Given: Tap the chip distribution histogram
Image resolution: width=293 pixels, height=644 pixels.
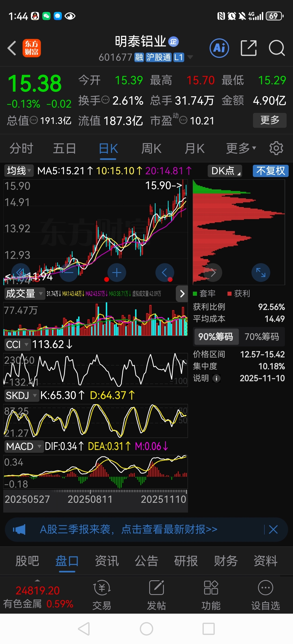Looking at the screenshot, I should (239, 232).
